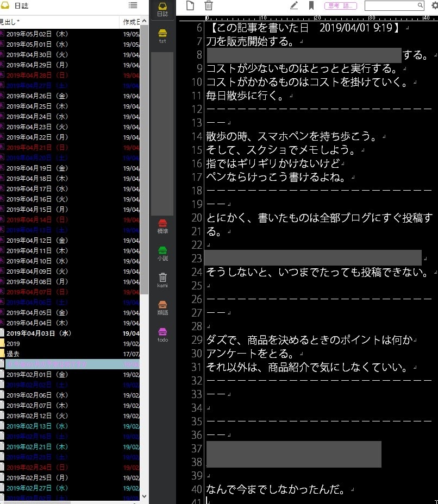
Task: Sort by the 作成日 column header
Action: (x=130, y=22)
